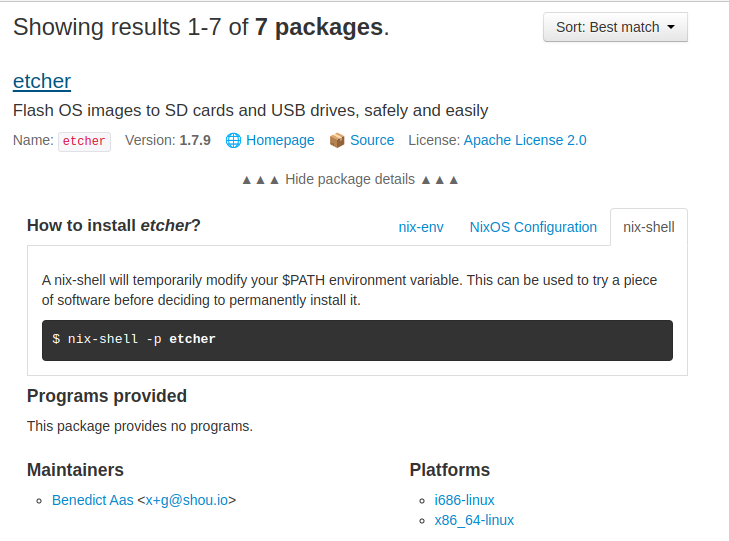Click the version number 1.7.9
729x541 pixels.
click(x=195, y=141)
